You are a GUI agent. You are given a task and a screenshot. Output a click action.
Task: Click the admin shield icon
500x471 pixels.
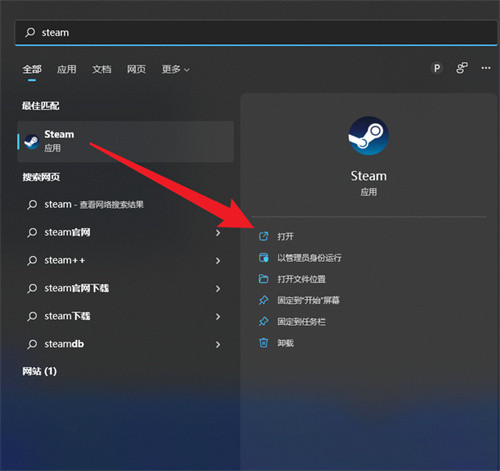pos(263,257)
